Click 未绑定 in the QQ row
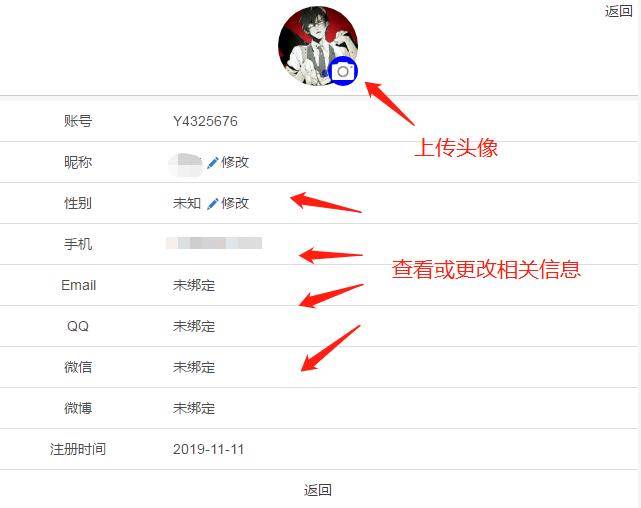The image size is (641, 508). pyautogui.click(x=194, y=326)
